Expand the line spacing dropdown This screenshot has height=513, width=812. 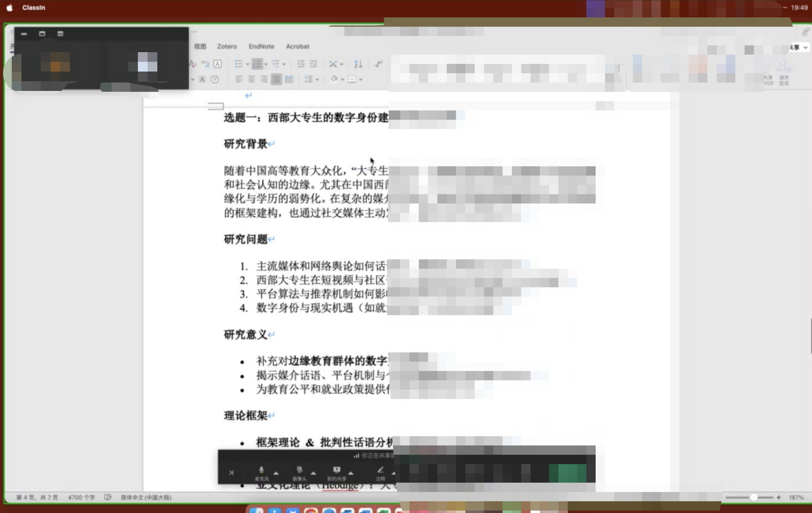point(317,79)
